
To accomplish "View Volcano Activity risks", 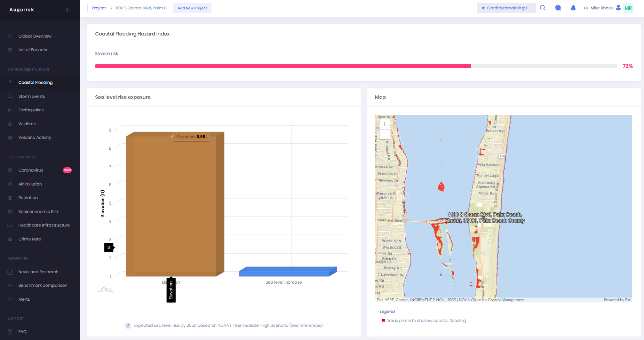I will [x=35, y=137].
